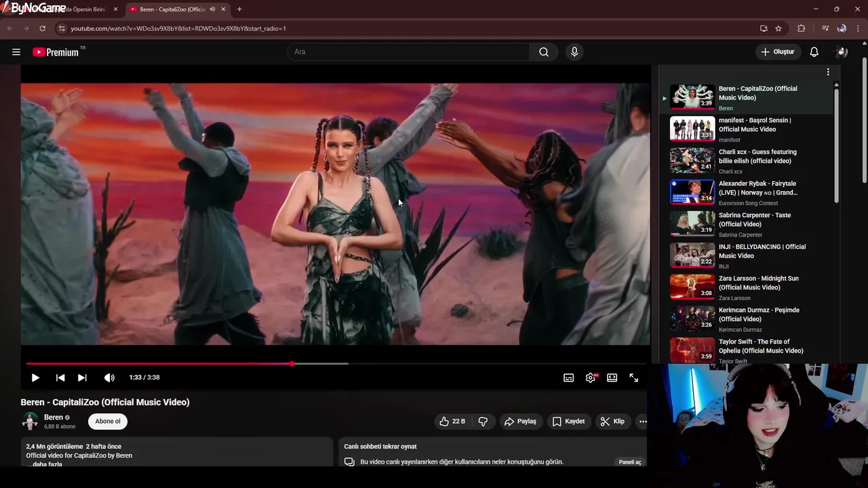868x488 pixels.
Task: Create a clip with Klip button
Action: pos(612,422)
